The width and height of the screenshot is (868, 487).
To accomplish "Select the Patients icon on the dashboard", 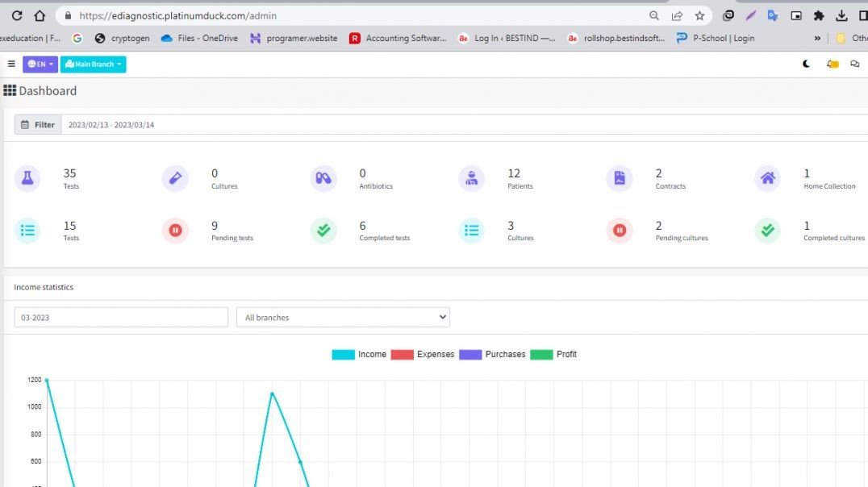I will coord(471,178).
